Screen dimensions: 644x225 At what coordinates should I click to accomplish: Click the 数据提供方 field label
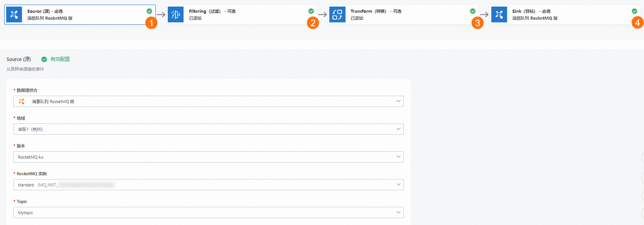click(27, 90)
